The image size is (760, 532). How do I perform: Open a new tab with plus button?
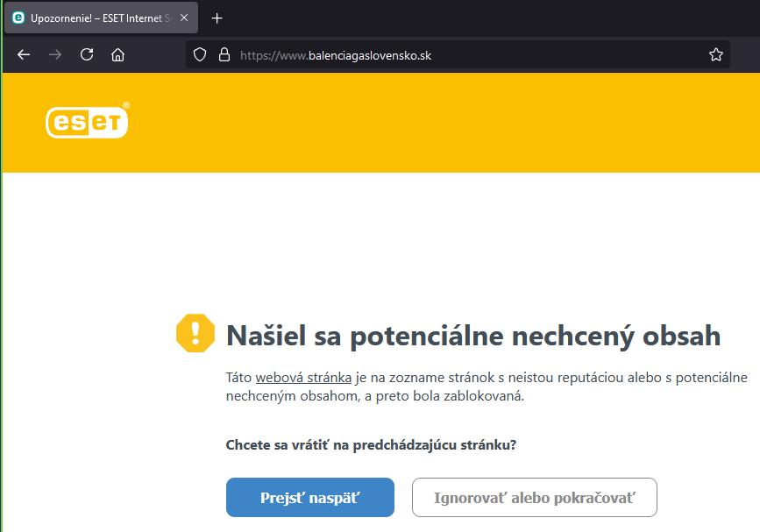(x=217, y=18)
